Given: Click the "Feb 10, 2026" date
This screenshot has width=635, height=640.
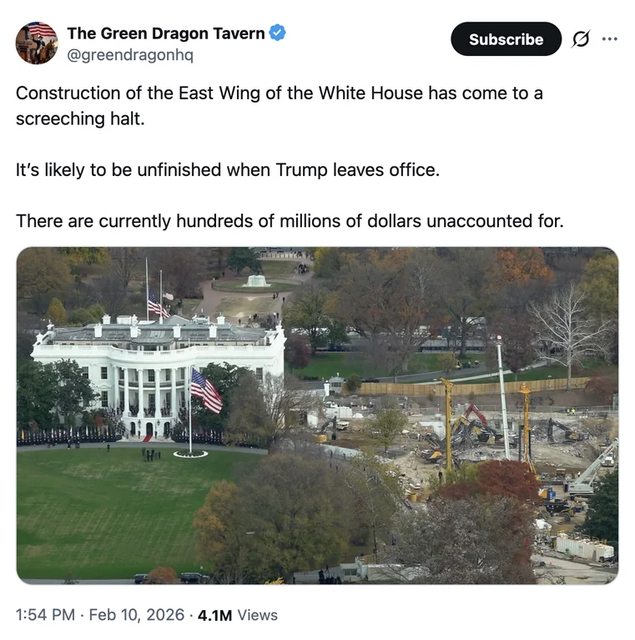Looking at the screenshot, I should [137, 614].
